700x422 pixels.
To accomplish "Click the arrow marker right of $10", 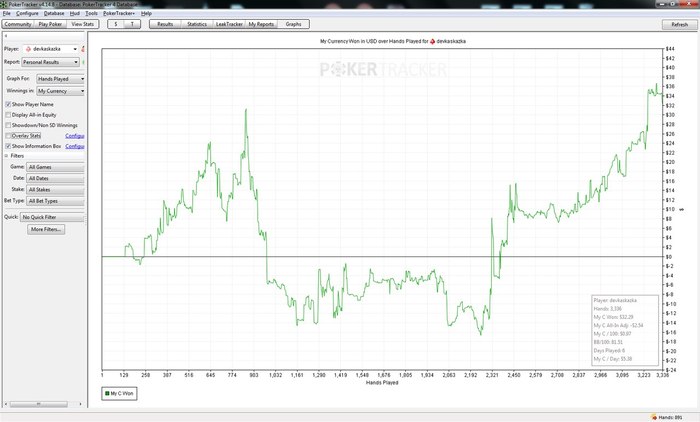I will coord(682,209).
